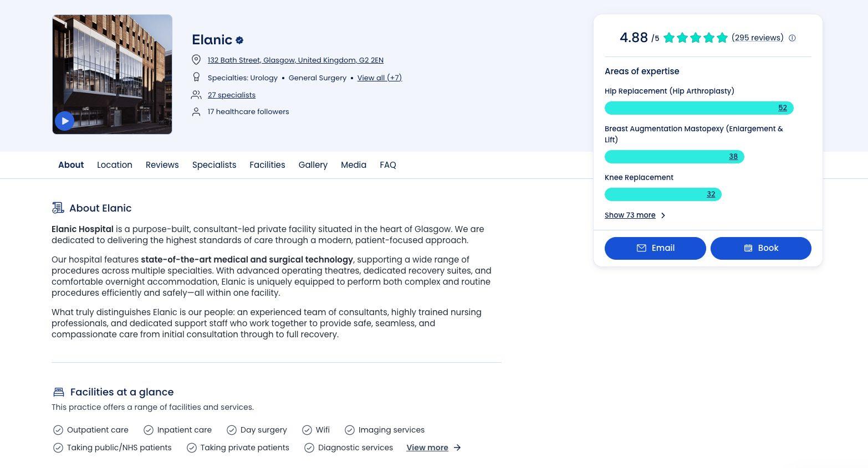
Task: Click the five-star rating icons
Action: (696, 38)
